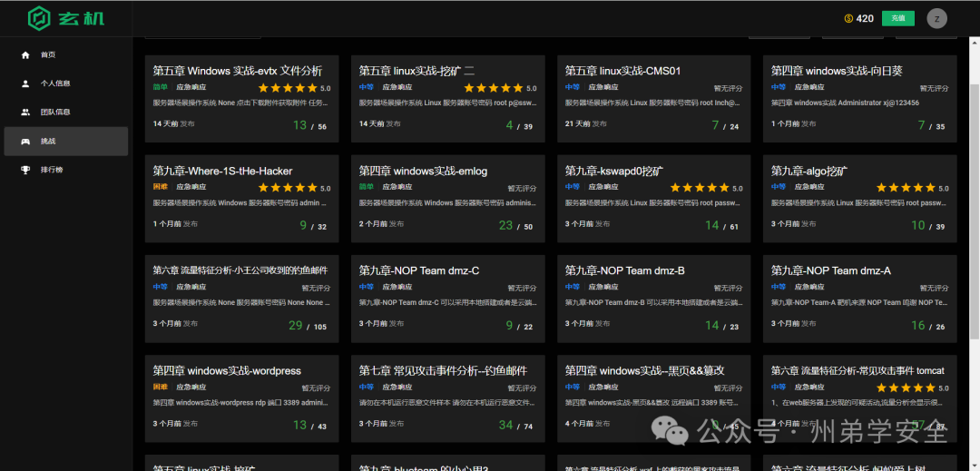Open 第九章-Where-1S-tHe-Hacker challenge
This screenshot has width=980, height=471.
pyautogui.click(x=242, y=199)
